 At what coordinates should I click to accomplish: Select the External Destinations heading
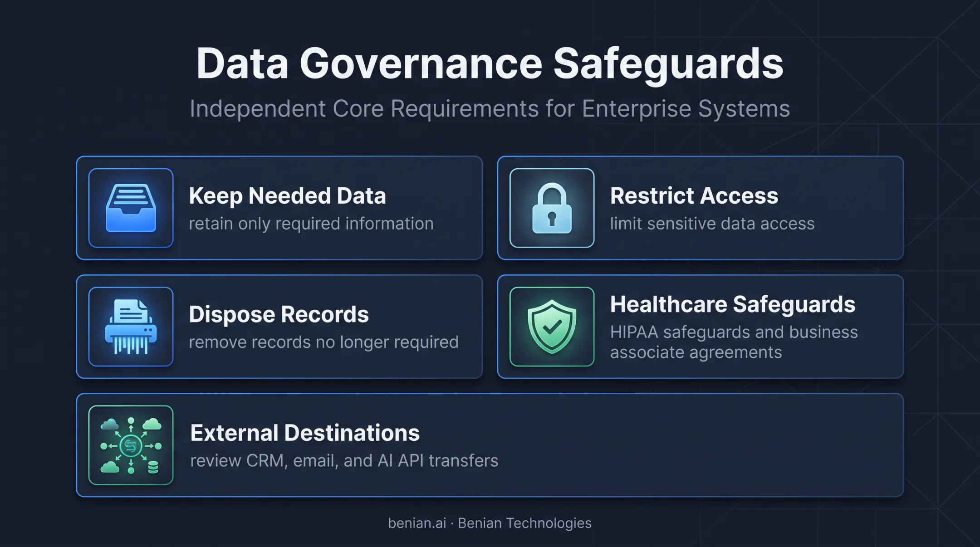[305, 433]
